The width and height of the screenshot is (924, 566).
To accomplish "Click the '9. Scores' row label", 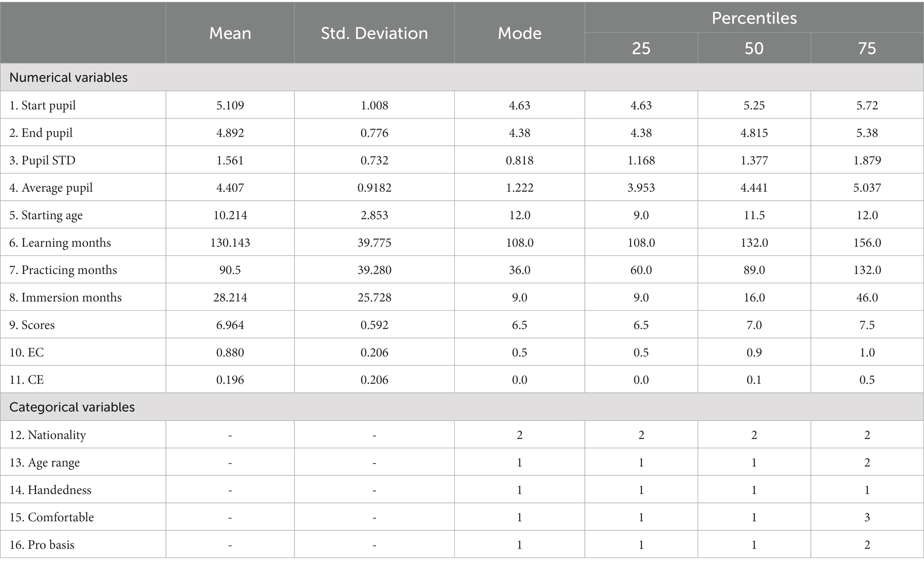I will [32, 325].
